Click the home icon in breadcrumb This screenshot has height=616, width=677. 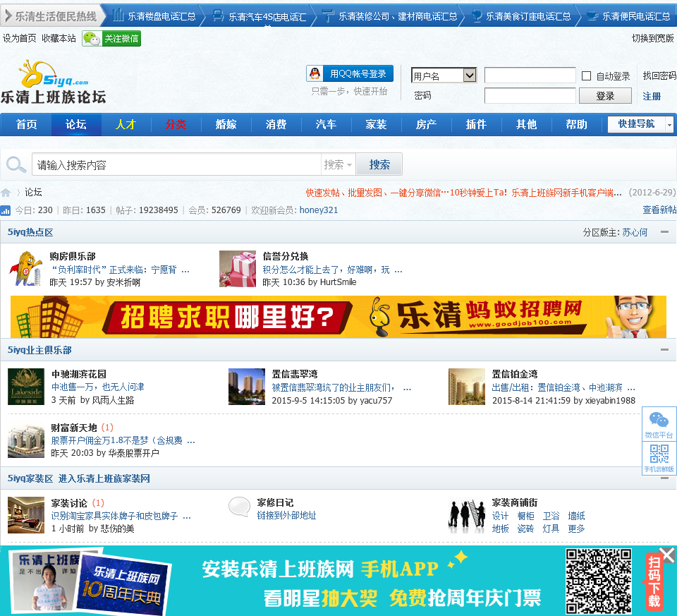tap(6, 193)
